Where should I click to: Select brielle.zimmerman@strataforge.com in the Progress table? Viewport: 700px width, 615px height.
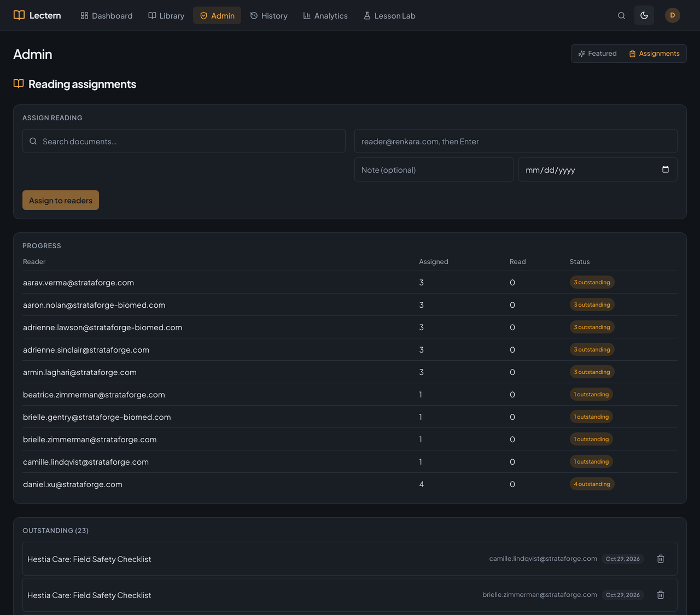coord(90,440)
